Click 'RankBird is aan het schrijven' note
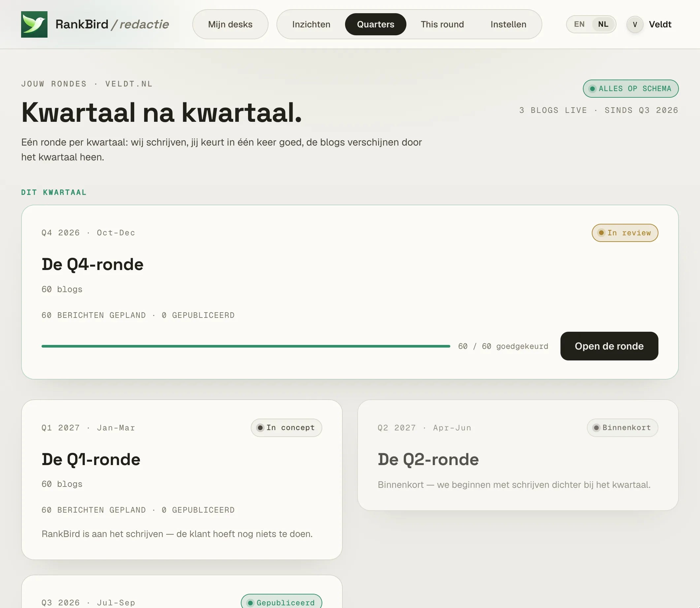700x608 pixels. click(177, 534)
